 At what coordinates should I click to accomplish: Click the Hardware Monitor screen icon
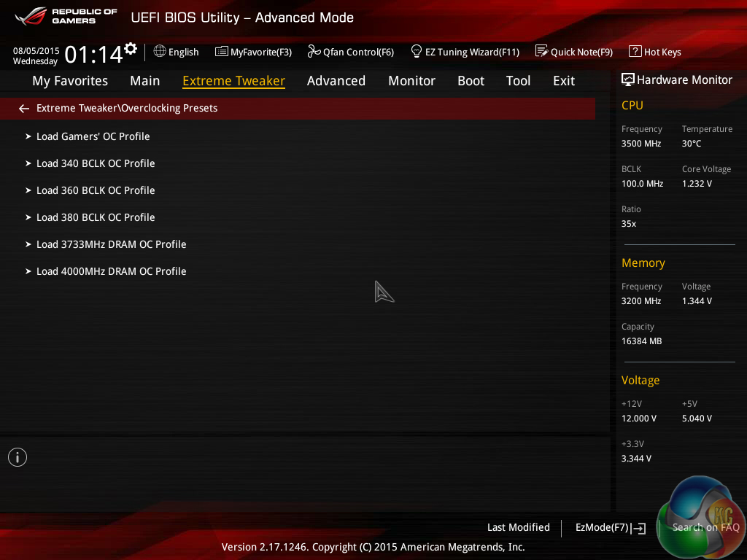coord(628,79)
